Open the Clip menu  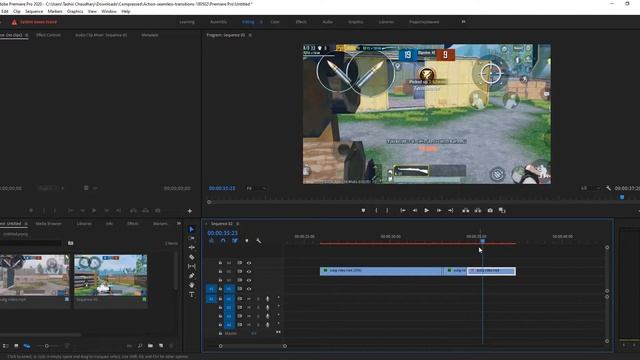(17, 11)
